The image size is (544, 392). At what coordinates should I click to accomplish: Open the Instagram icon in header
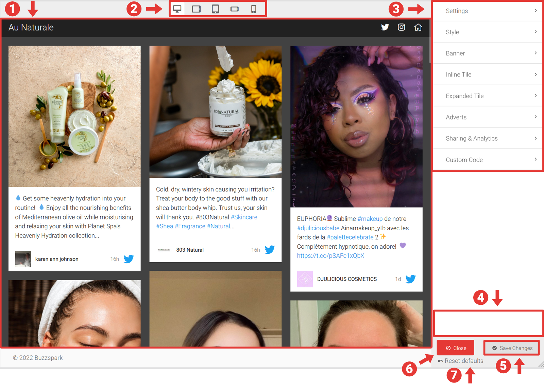[x=402, y=27]
